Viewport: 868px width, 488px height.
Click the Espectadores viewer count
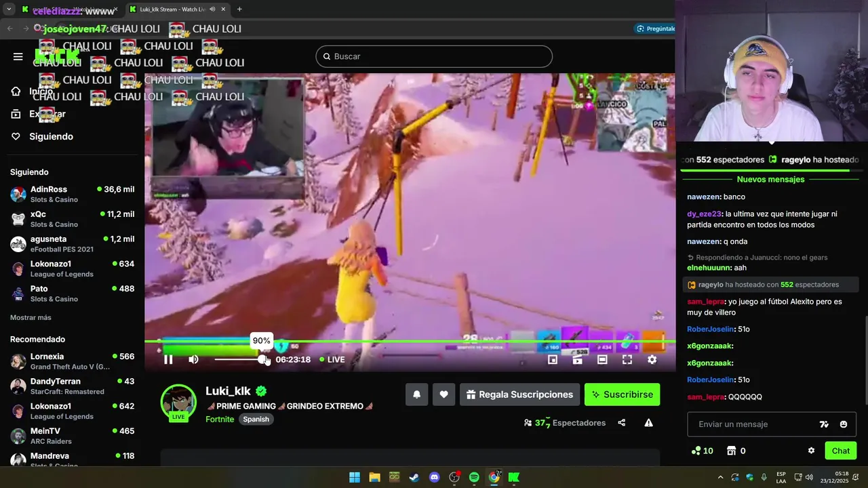point(565,423)
